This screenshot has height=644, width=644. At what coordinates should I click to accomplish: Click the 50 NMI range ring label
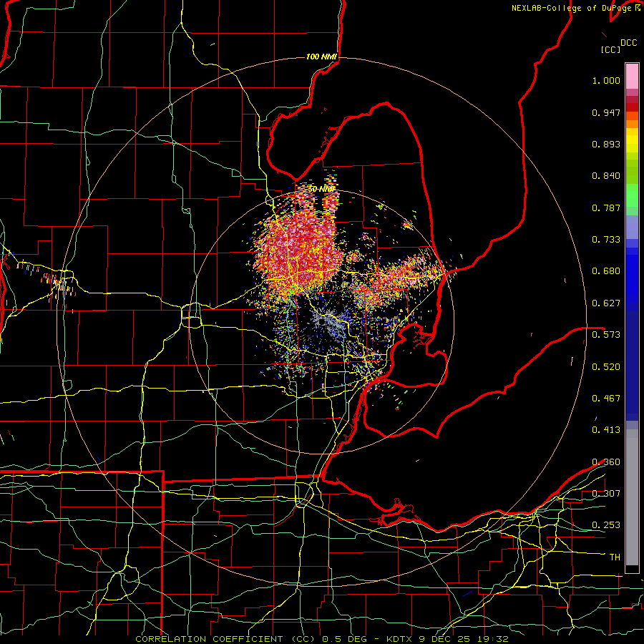pos(321,189)
